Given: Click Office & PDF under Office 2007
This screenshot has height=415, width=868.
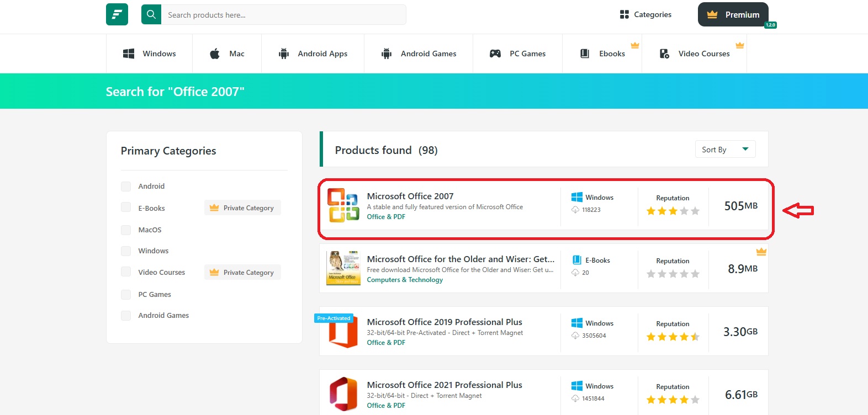Looking at the screenshot, I should (386, 217).
